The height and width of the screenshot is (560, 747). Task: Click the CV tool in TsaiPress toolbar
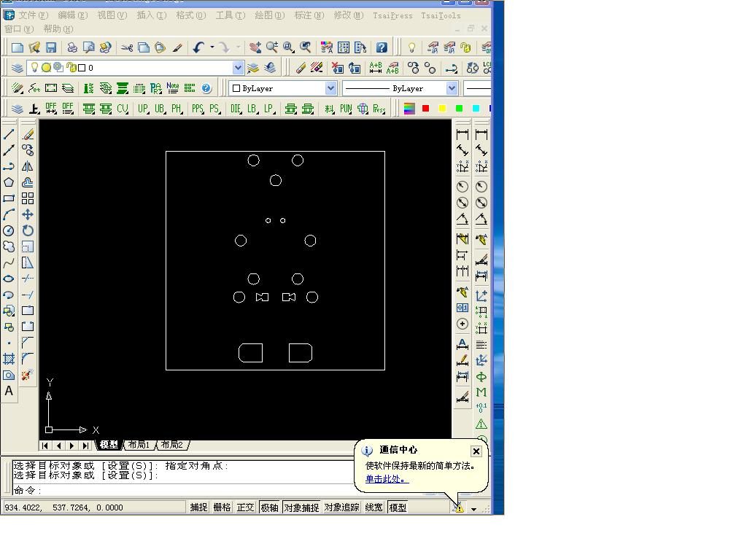[x=123, y=109]
